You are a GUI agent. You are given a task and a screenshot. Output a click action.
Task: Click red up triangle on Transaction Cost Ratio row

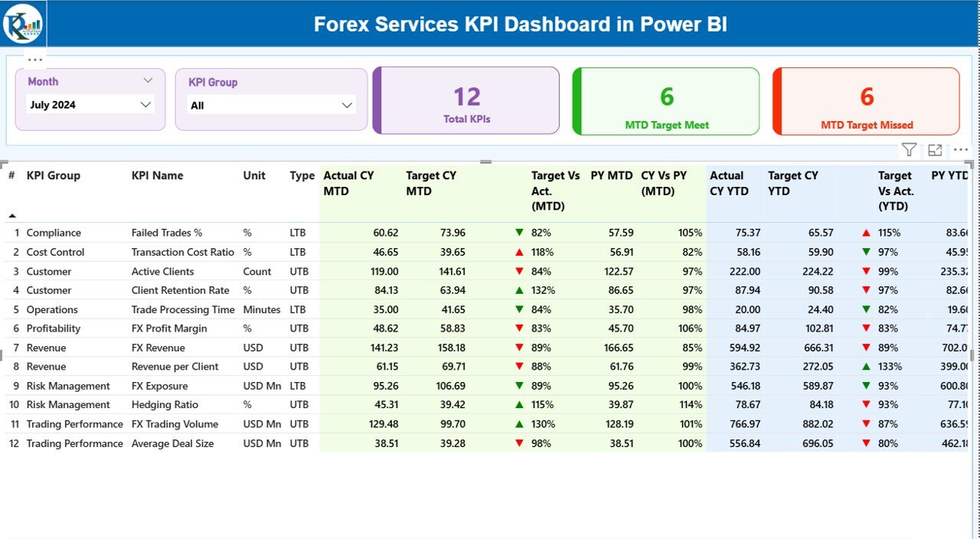[520, 251]
